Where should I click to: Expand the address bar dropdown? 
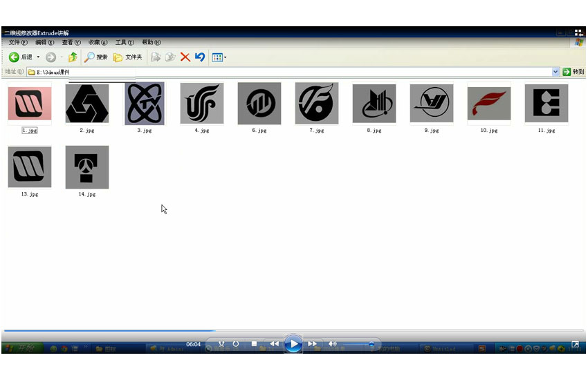(x=555, y=71)
